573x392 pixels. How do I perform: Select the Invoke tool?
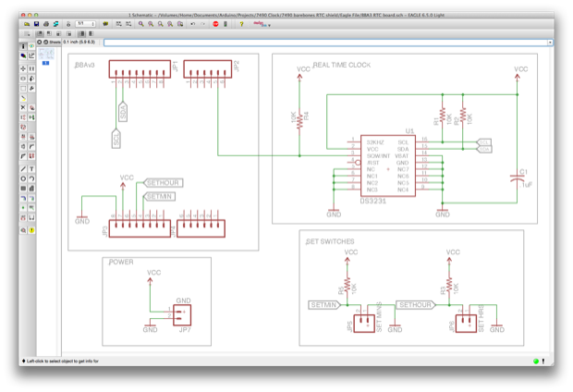click(31, 156)
